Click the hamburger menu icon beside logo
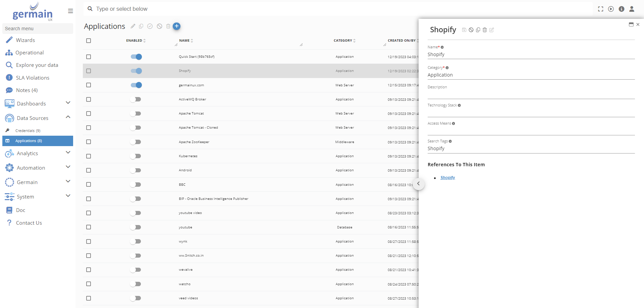The width and height of the screenshot is (644, 308). point(70,11)
